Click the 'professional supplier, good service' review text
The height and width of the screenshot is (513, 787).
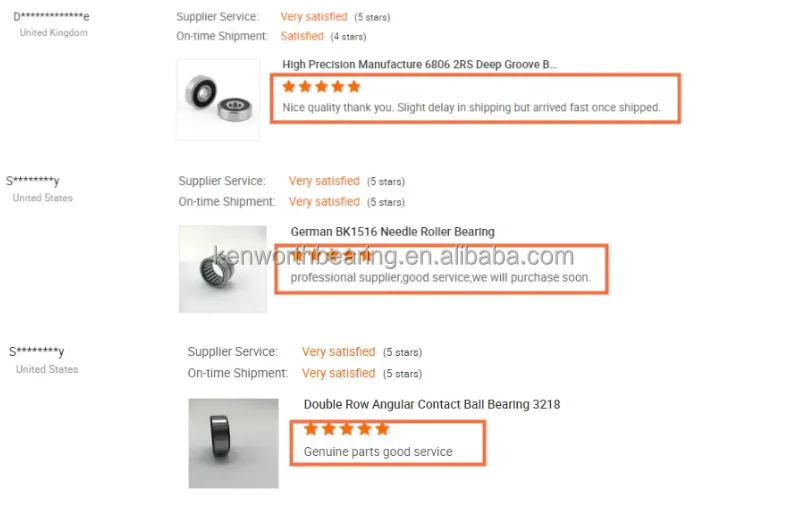[441, 277]
